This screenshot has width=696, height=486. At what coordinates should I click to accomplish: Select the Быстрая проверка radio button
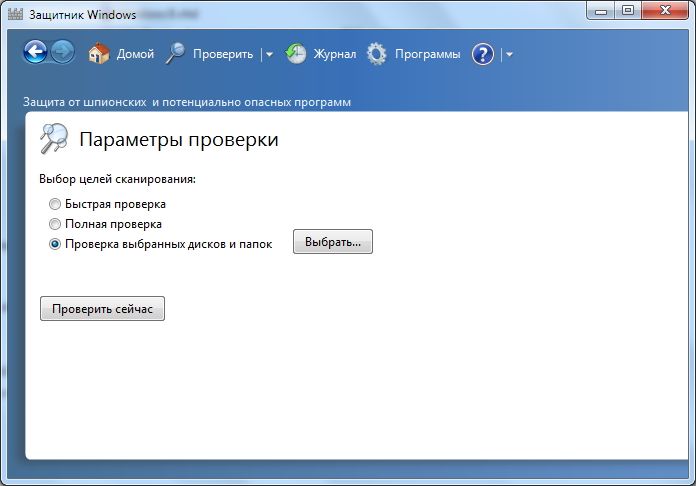pos(55,204)
